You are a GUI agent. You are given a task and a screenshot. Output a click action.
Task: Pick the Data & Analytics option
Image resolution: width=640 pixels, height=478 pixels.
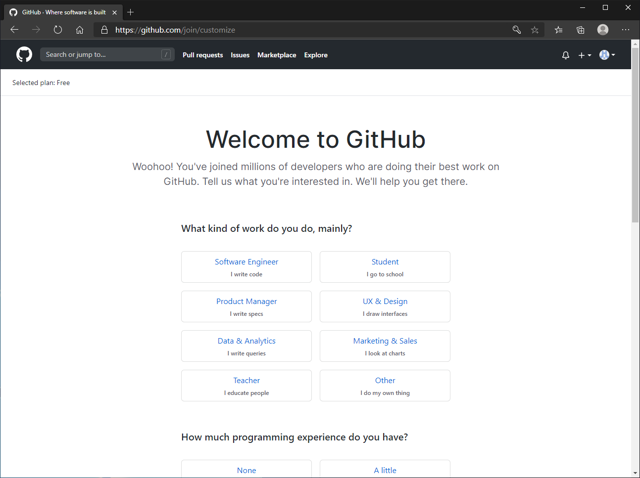pos(247,346)
